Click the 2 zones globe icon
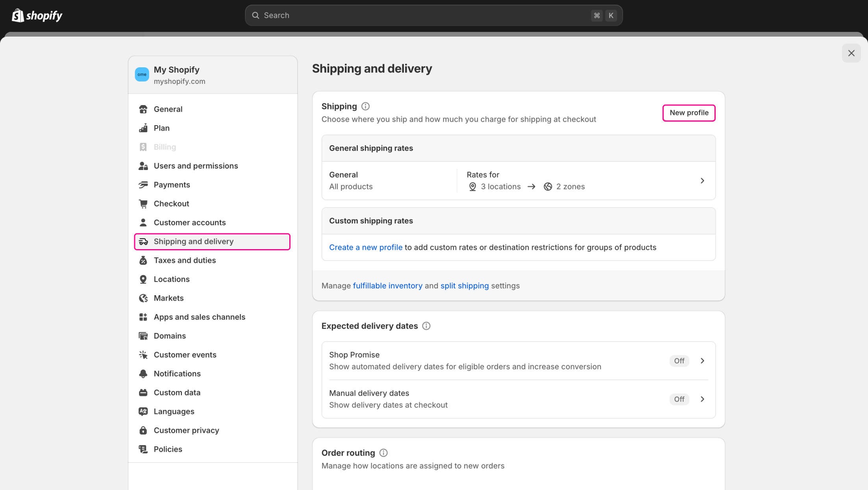 pos(548,187)
